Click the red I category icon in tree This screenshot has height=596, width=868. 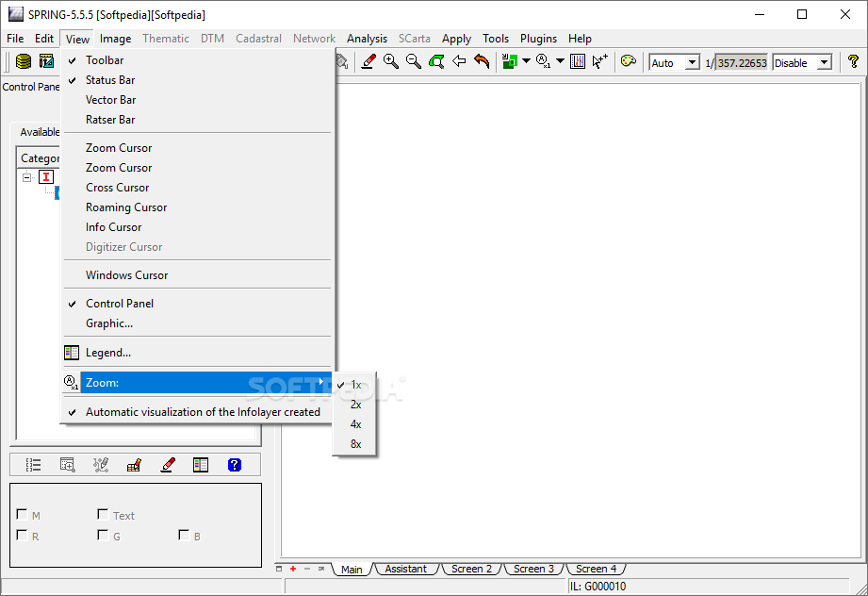[46, 177]
